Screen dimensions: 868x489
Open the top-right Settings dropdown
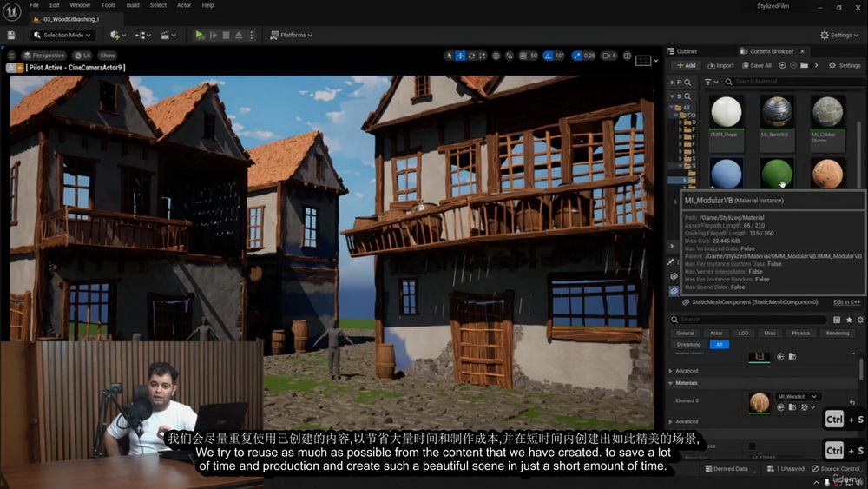[x=839, y=35]
